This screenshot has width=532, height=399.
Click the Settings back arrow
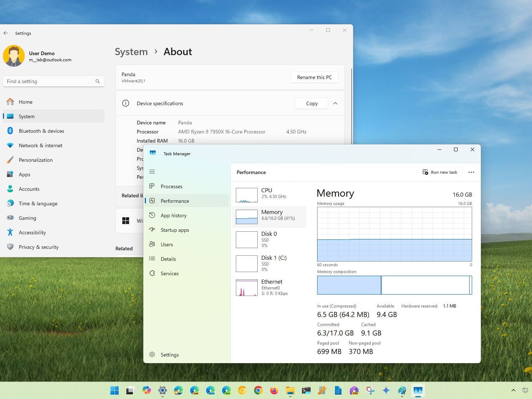point(6,33)
